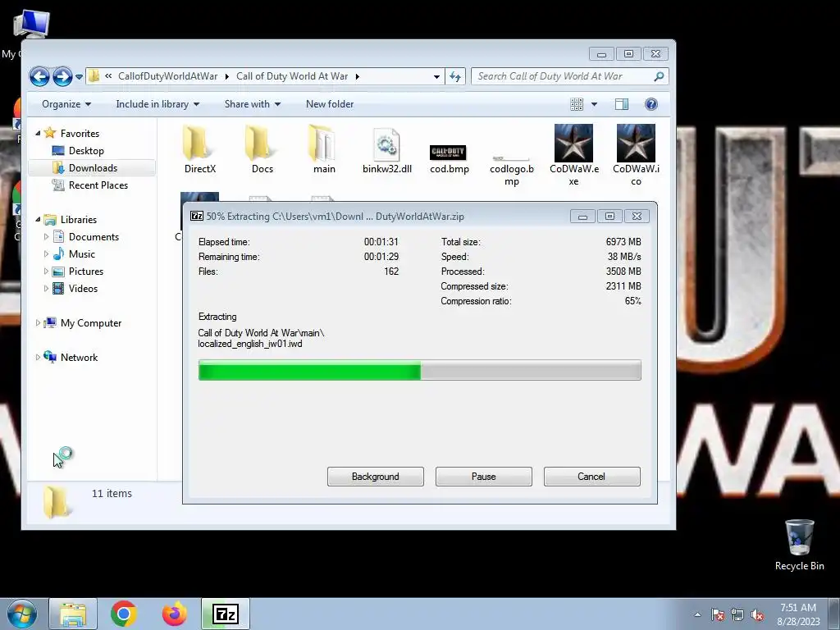
Task: Select the codlogo.bmp file
Action: tap(512, 171)
